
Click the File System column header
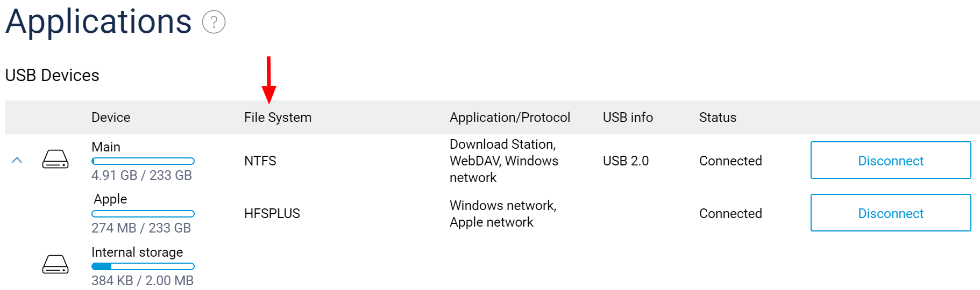click(x=278, y=118)
